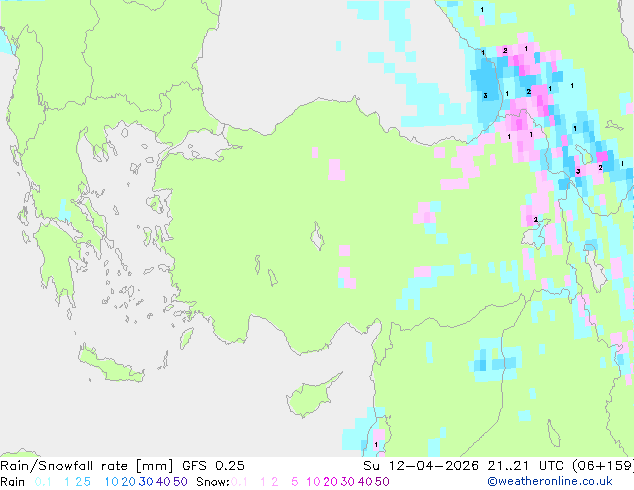The width and height of the screenshot is (634, 490).
Task: Pick the Snow legend value 20
Action: [330, 482]
